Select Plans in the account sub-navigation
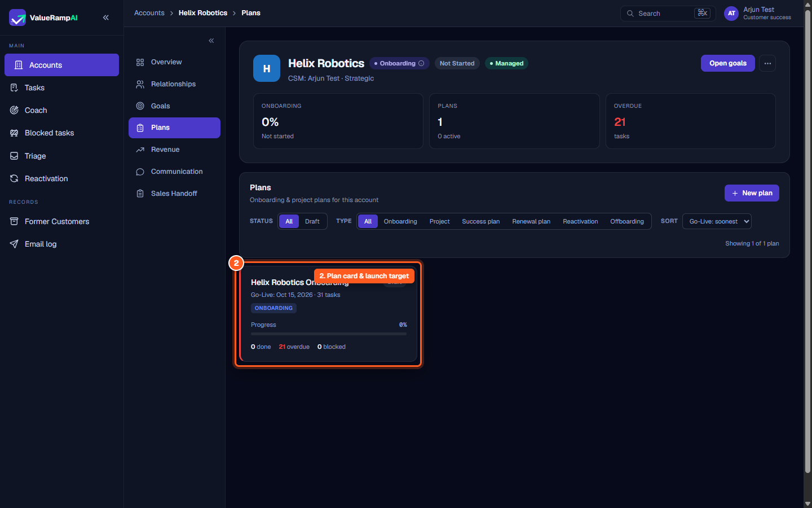Viewport: 812px width, 508px height. [x=174, y=128]
